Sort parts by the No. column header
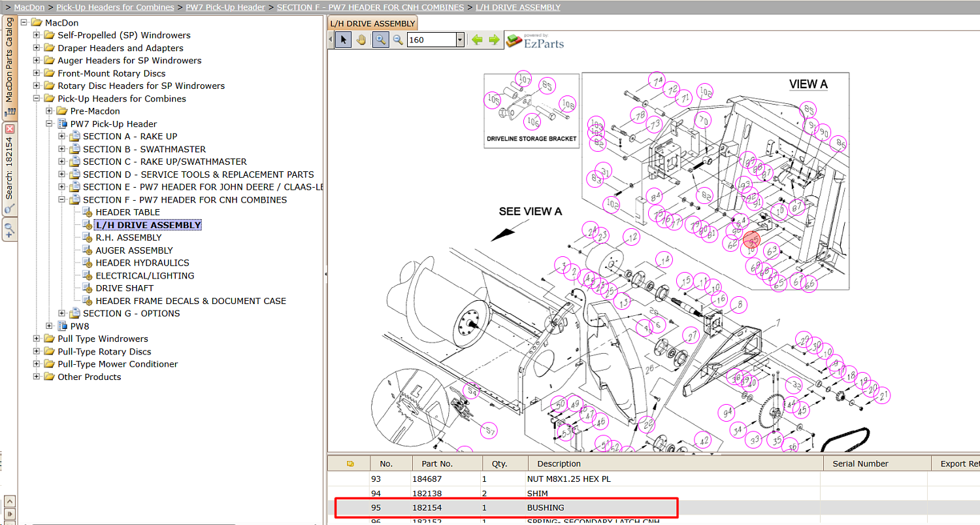The width and height of the screenshot is (980, 525). (391, 464)
